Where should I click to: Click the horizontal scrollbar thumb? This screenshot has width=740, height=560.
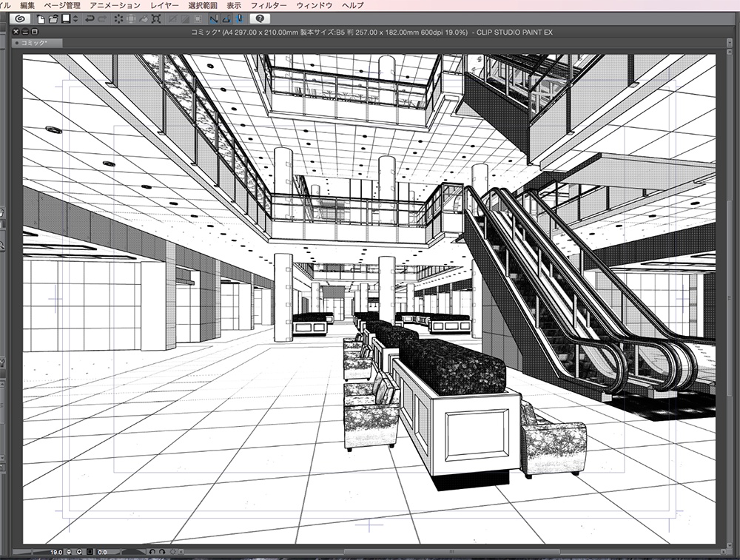451,552
